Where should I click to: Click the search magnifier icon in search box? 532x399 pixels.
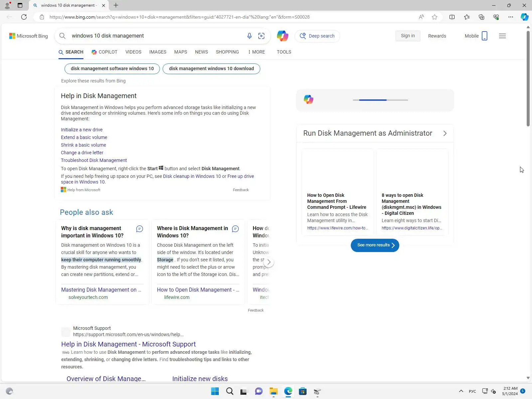click(x=63, y=36)
